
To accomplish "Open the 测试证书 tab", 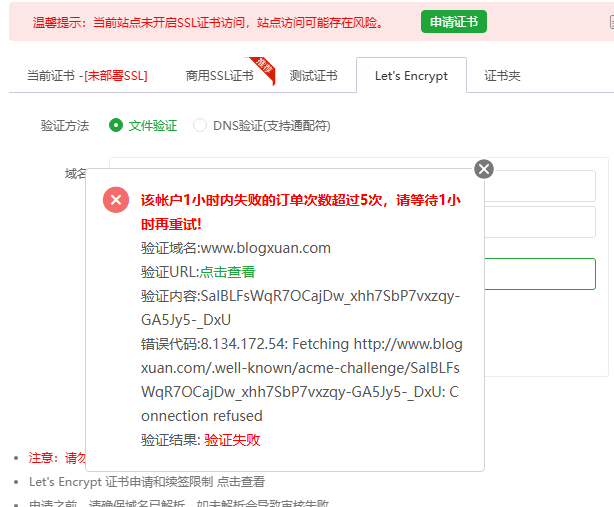I will (313, 76).
